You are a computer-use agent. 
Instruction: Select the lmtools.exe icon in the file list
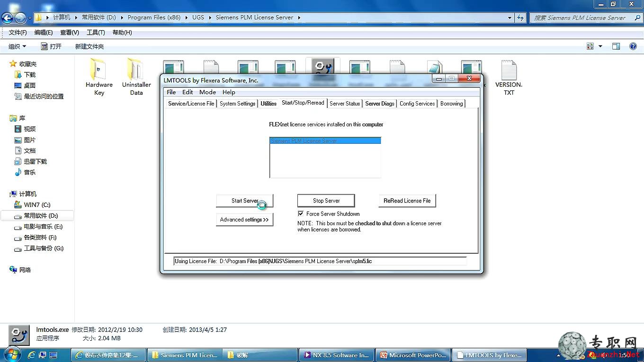[322, 66]
